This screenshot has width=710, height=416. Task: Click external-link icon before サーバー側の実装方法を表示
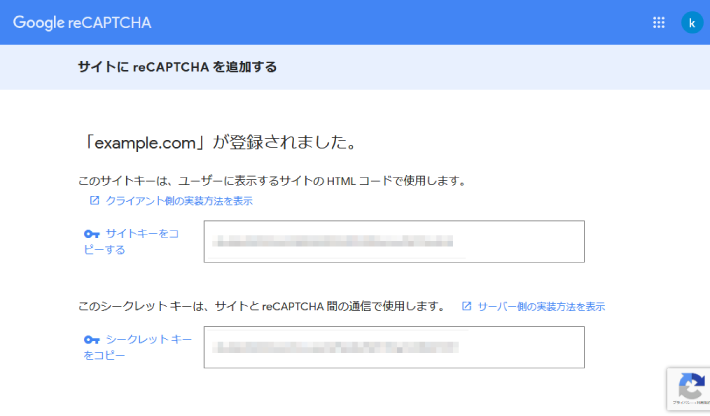point(466,306)
